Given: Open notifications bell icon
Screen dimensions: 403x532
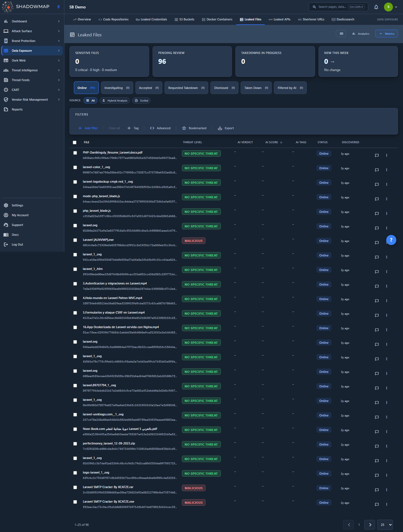Looking at the screenshot, I should pos(376,7).
